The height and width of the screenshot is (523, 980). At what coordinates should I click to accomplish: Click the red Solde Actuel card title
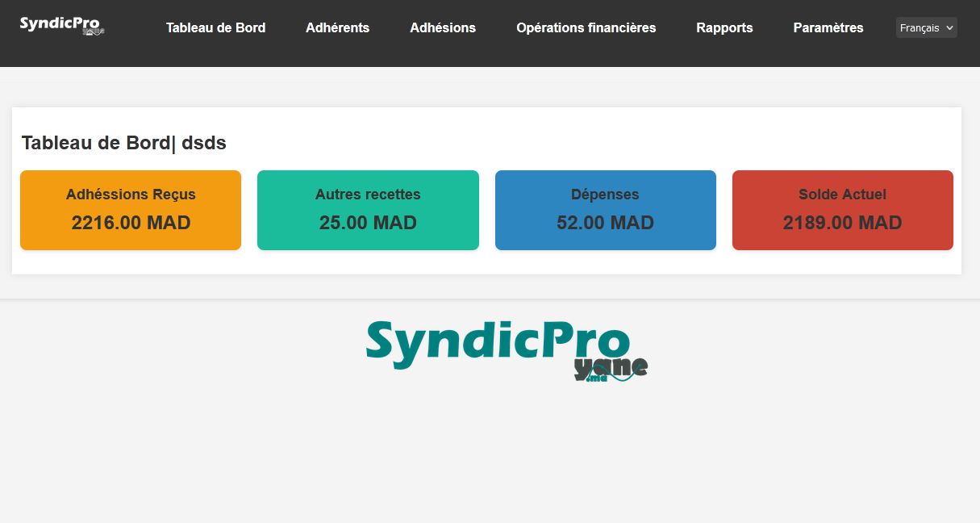[x=842, y=195]
